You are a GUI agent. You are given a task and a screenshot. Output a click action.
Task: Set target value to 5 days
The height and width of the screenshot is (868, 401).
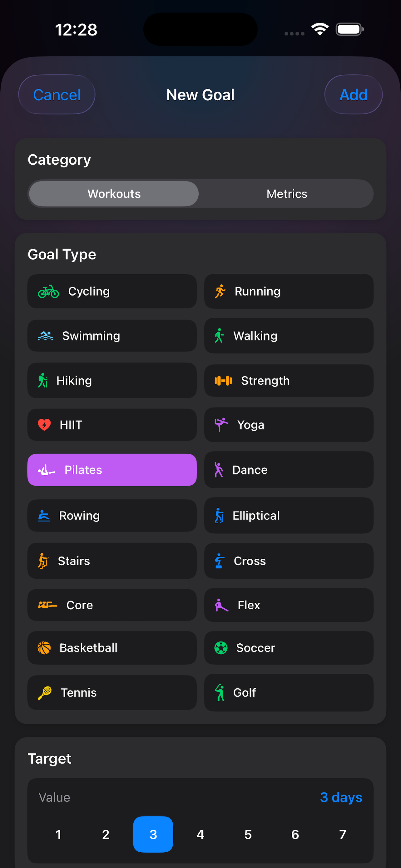(x=248, y=834)
